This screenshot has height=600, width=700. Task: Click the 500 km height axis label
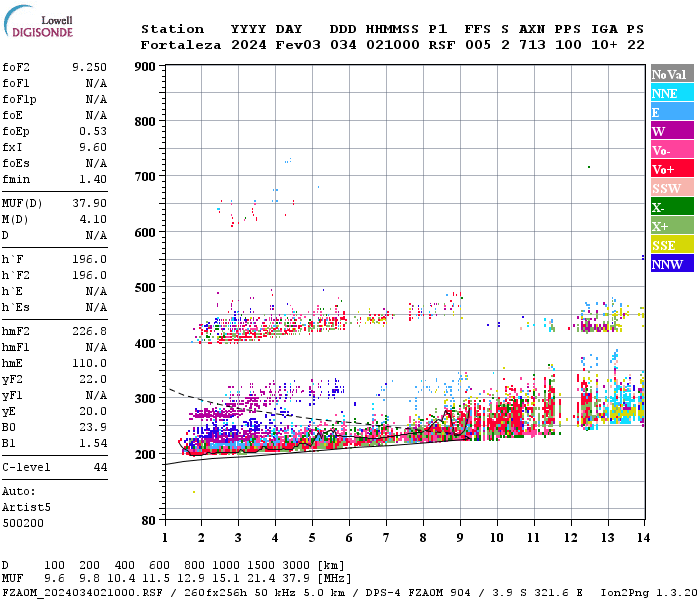145,288
